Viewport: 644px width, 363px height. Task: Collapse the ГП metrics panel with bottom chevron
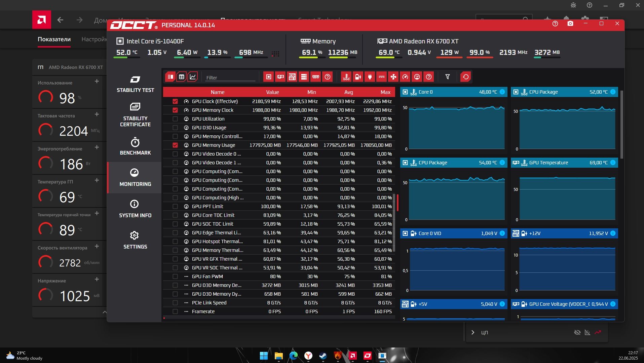point(104,312)
